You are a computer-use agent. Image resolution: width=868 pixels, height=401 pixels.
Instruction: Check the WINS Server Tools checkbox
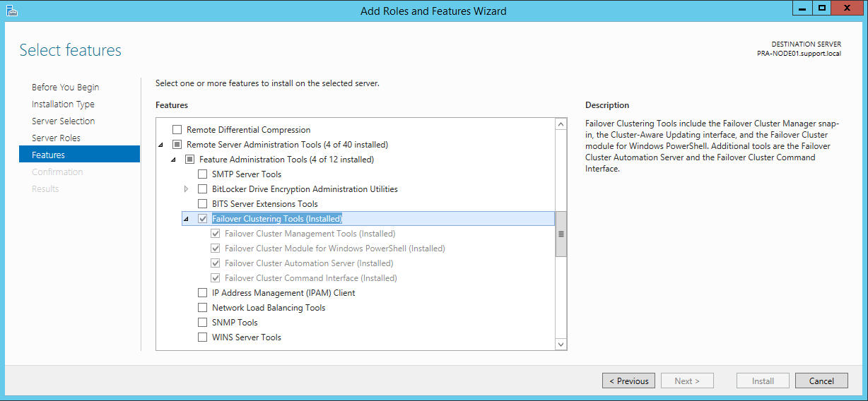pyautogui.click(x=203, y=337)
